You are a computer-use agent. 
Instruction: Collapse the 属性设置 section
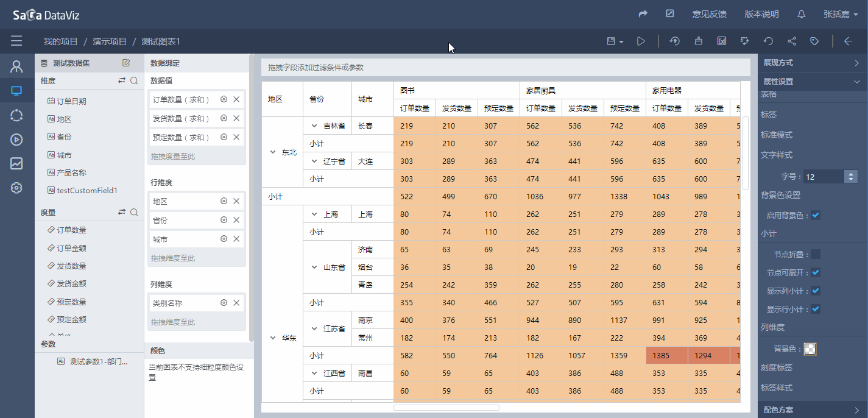(x=813, y=81)
